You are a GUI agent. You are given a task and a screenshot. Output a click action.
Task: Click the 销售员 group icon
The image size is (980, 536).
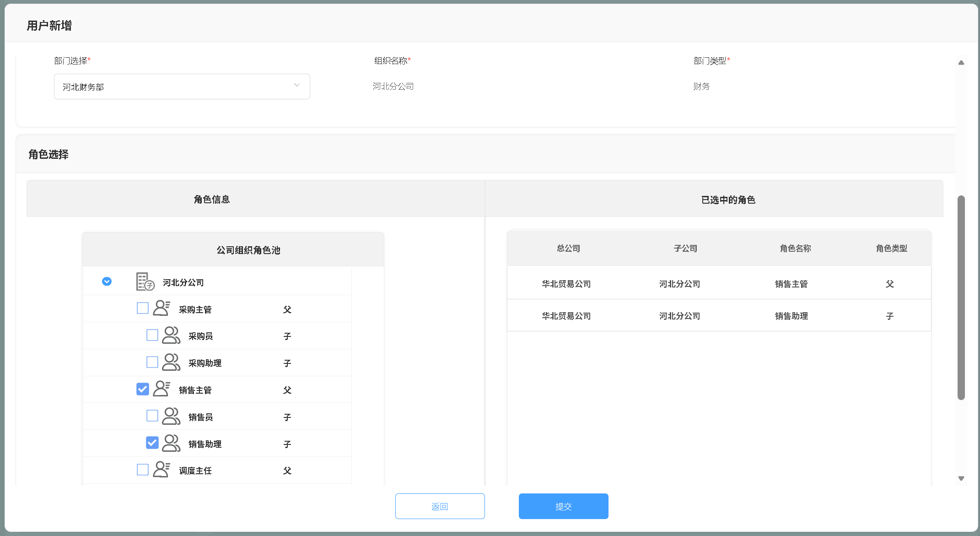(x=171, y=417)
